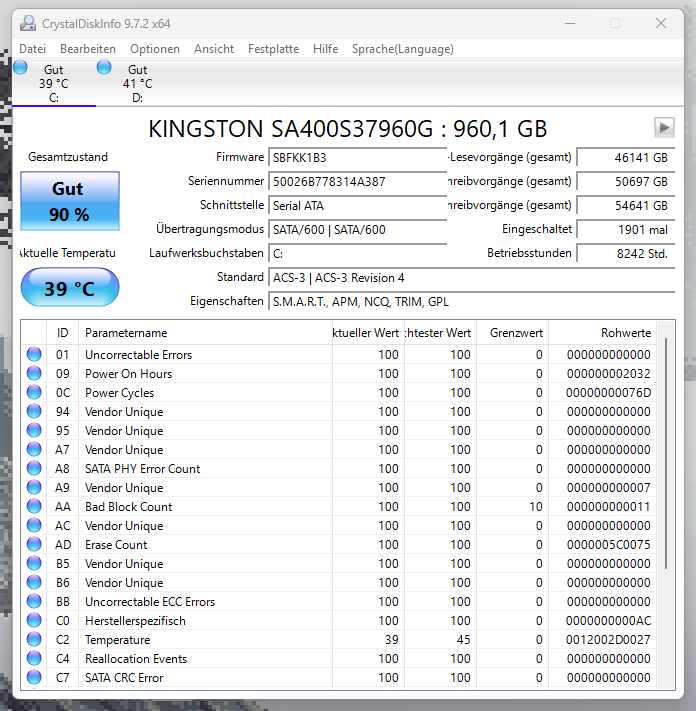Open the Optionen menu
This screenshot has height=711, width=696.
(155, 49)
